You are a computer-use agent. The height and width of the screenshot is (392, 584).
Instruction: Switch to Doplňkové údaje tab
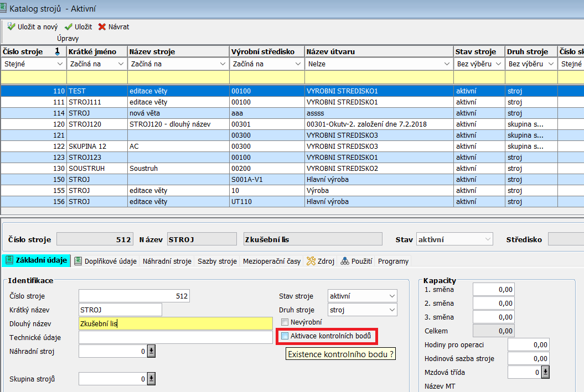point(106,262)
